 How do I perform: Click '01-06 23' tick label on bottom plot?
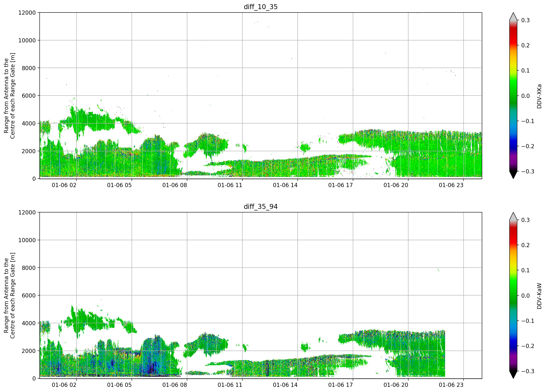(451, 385)
